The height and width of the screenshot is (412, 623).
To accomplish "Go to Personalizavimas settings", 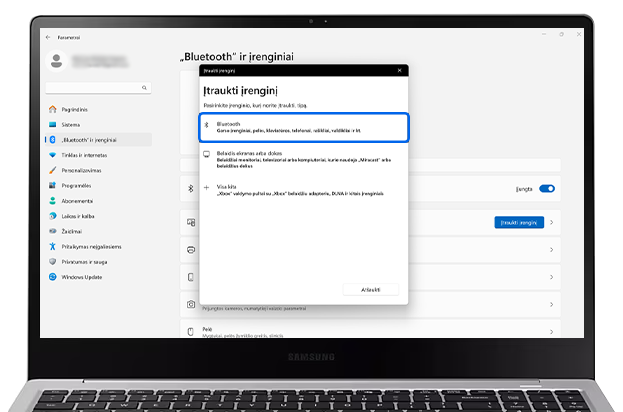I will pyautogui.click(x=80, y=170).
